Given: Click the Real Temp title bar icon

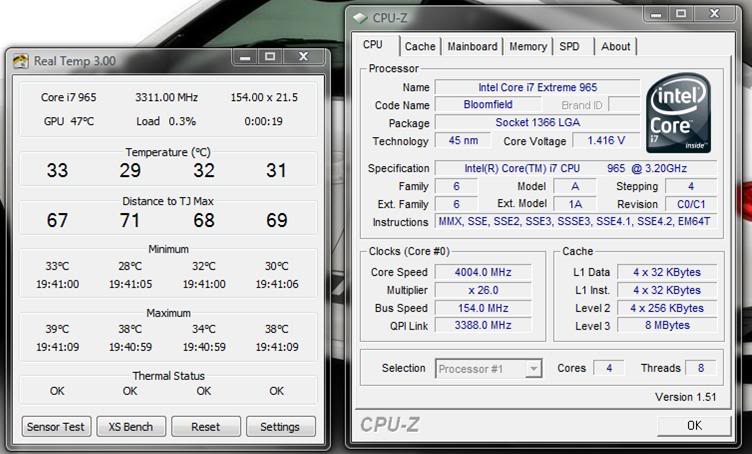Looking at the screenshot, I should 20,61.
